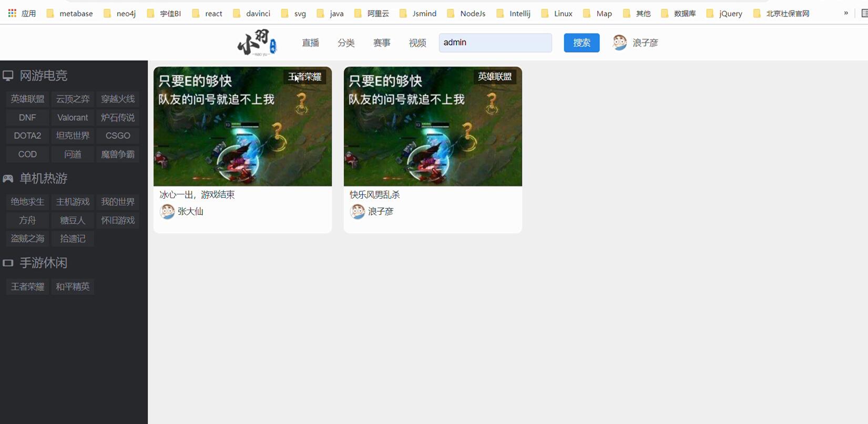Screen dimensions: 868x424
Task: Click 张大仙 avatar on first video card
Action: [x=167, y=211]
